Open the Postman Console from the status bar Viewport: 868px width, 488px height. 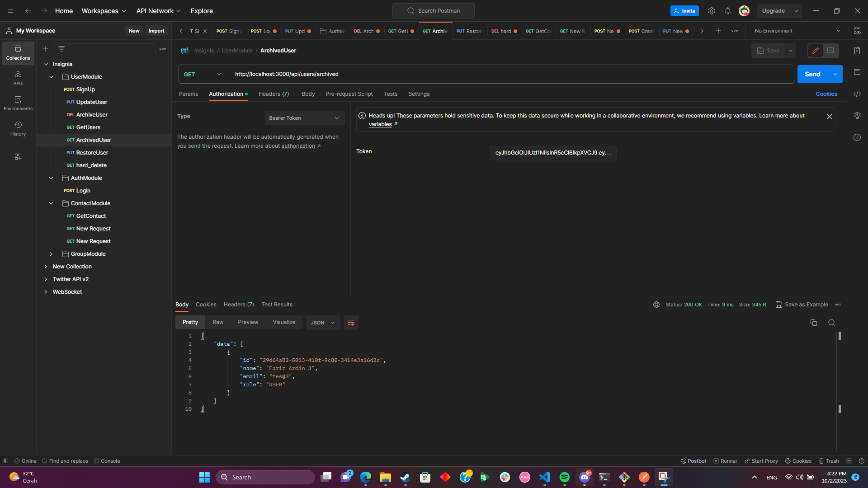click(107, 461)
